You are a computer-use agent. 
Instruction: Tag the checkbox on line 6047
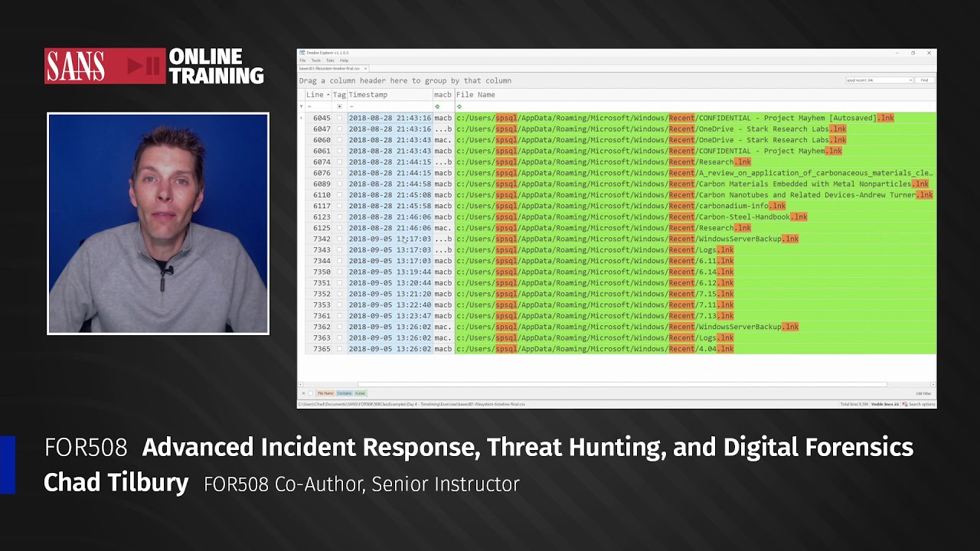[x=340, y=129]
